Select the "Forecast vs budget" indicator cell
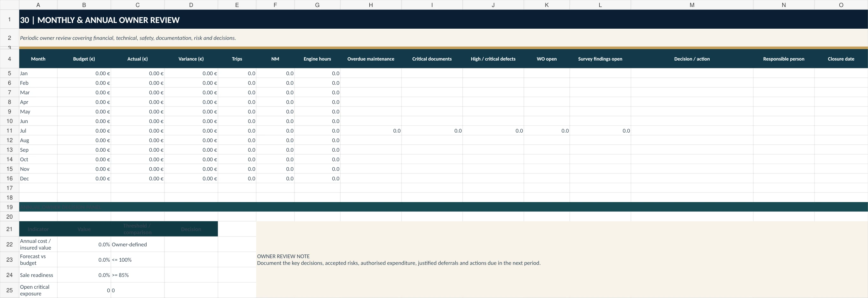 click(x=38, y=259)
